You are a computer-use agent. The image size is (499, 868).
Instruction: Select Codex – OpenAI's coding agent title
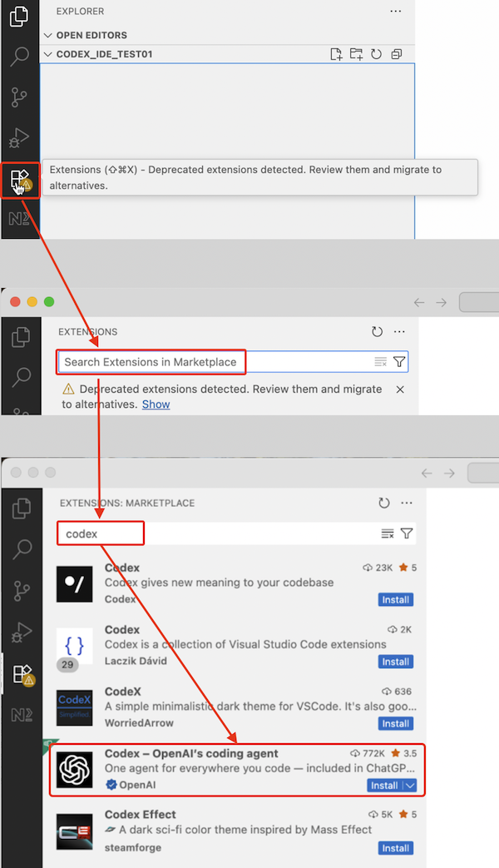pyautogui.click(x=191, y=753)
